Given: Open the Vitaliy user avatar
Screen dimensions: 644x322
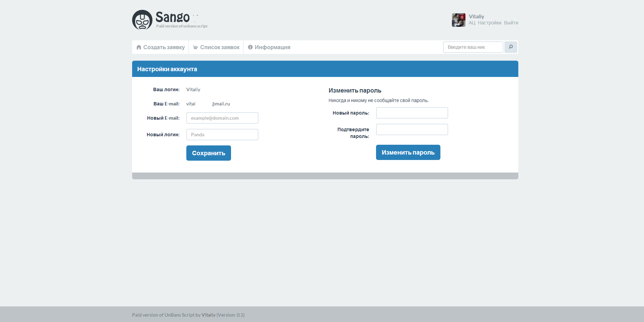Looking at the screenshot, I should 458,20.
